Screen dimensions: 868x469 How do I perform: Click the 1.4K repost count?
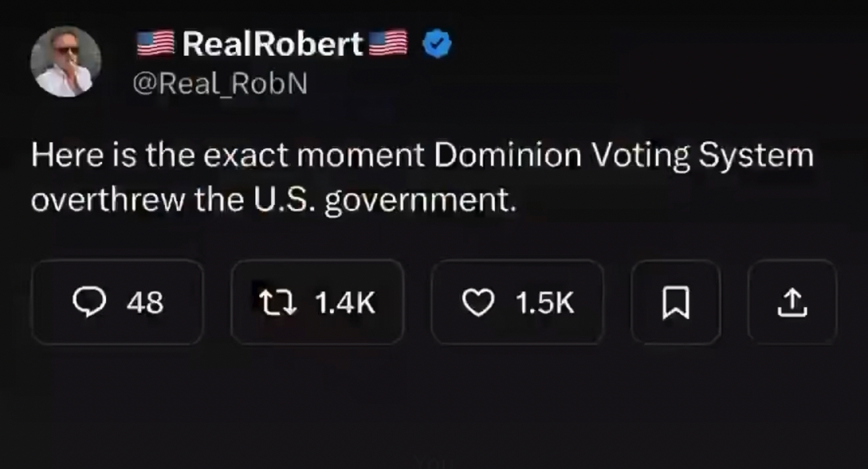tap(345, 303)
